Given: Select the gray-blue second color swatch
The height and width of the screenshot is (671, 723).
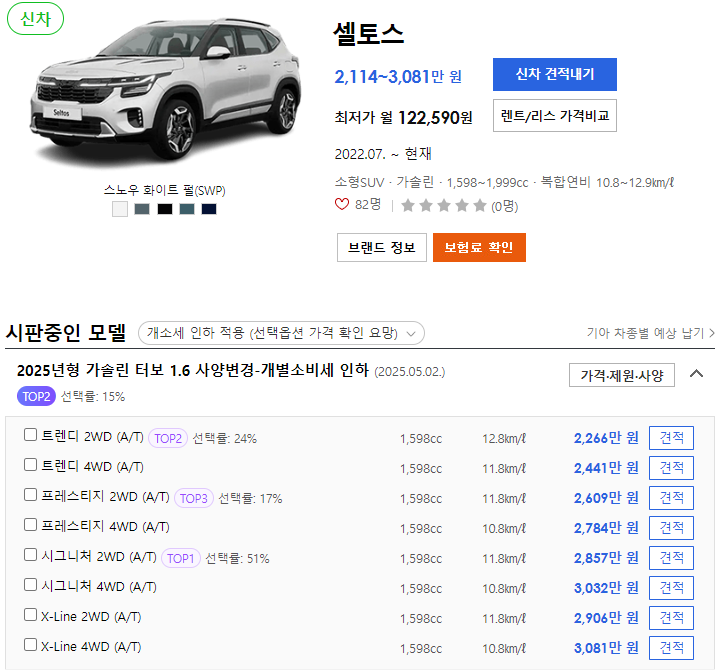Looking at the screenshot, I should point(142,209).
